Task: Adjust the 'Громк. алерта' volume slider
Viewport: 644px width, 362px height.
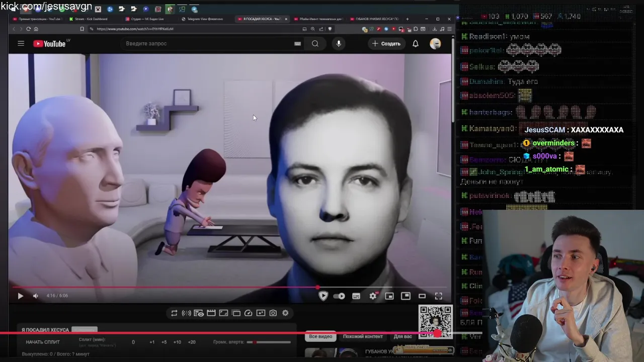Action: pos(268,342)
